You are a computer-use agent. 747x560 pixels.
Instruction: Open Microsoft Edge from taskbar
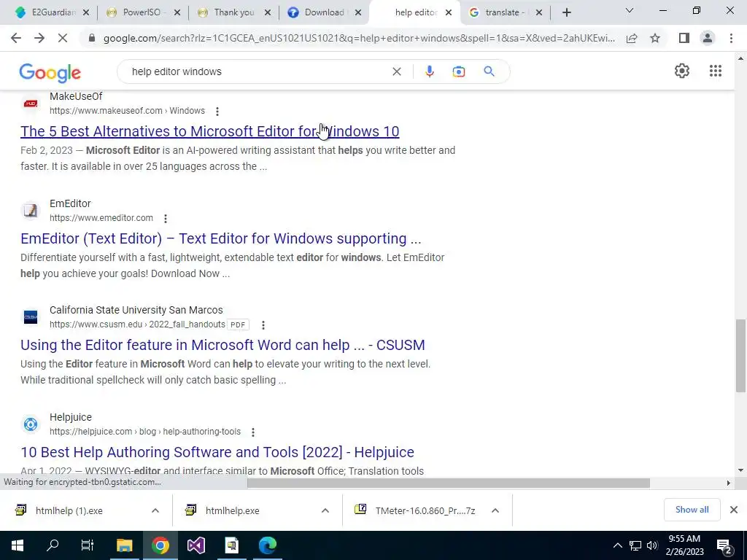point(267,545)
